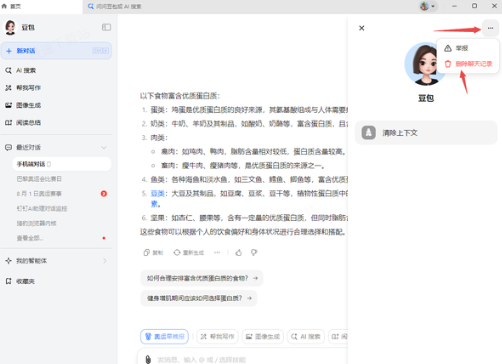Open the reply's more-options ellipsis
The width and height of the screenshot is (502, 364).
pyautogui.click(x=217, y=253)
